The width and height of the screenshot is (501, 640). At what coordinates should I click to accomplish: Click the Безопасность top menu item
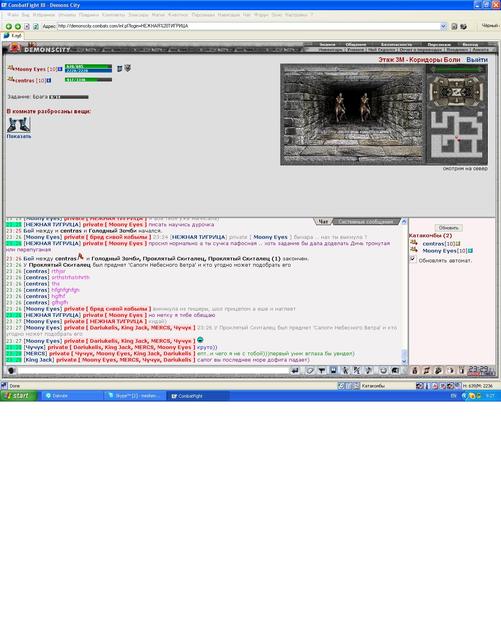click(x=396, y=44)
